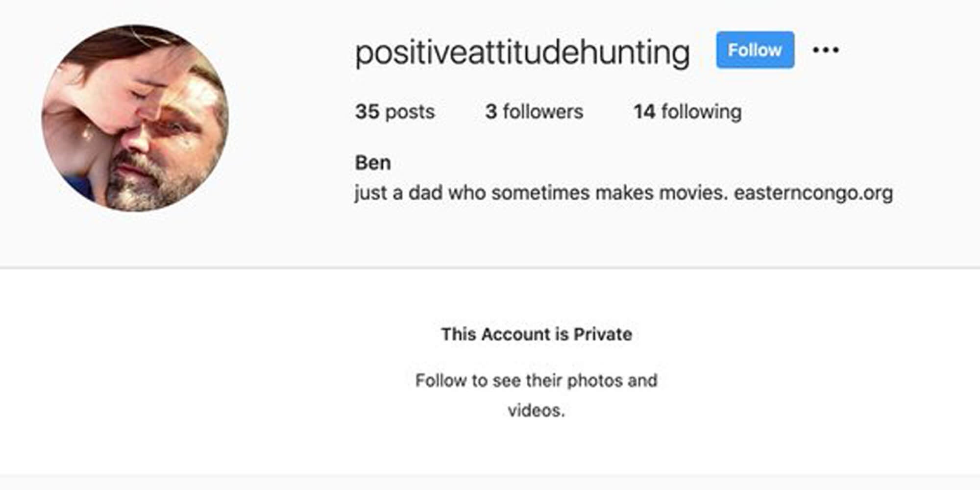Screen dimensions: 980x490
Task: Click the divider line below profile header
Action: (490, 268)
